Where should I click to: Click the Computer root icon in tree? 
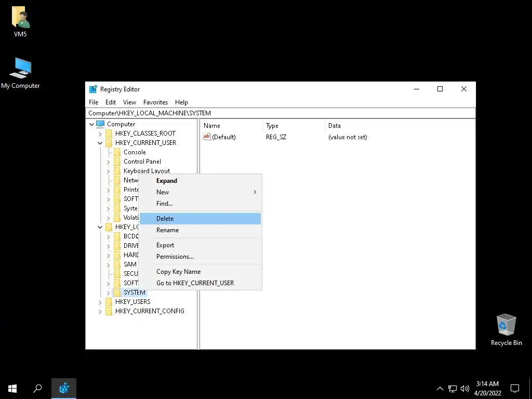click(100, 124)
